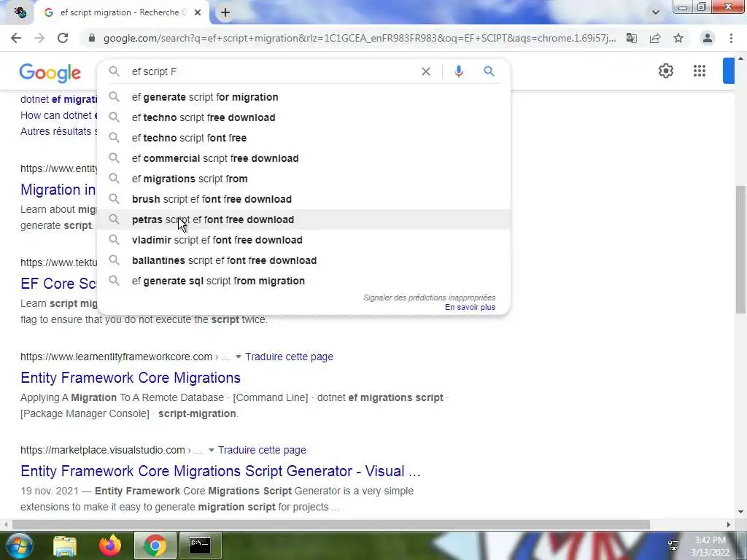Open the 'Migration in' result title
The image size is (747, 560).
tap(58, 190)
